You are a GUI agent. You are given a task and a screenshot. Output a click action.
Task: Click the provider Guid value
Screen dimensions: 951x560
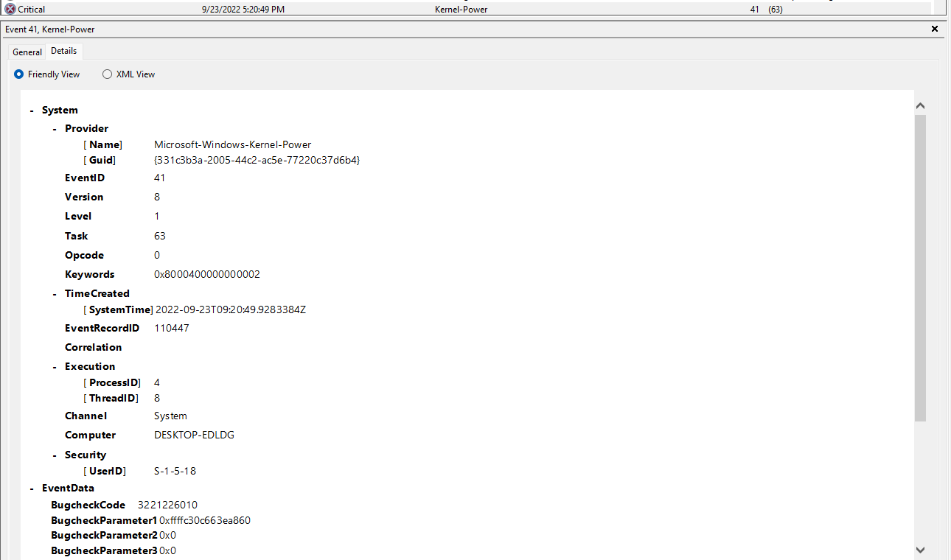pyautogui.click(x=257, y=160)
